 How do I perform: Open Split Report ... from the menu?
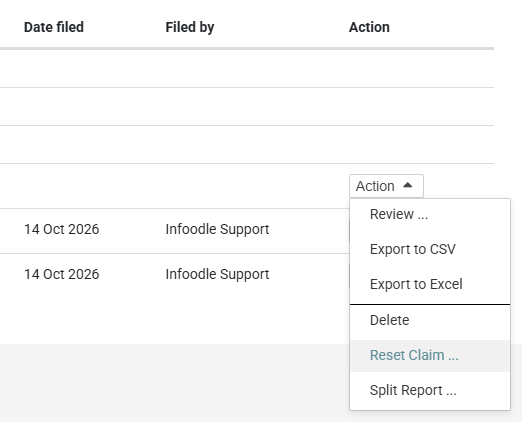click(x=430, y=390)
